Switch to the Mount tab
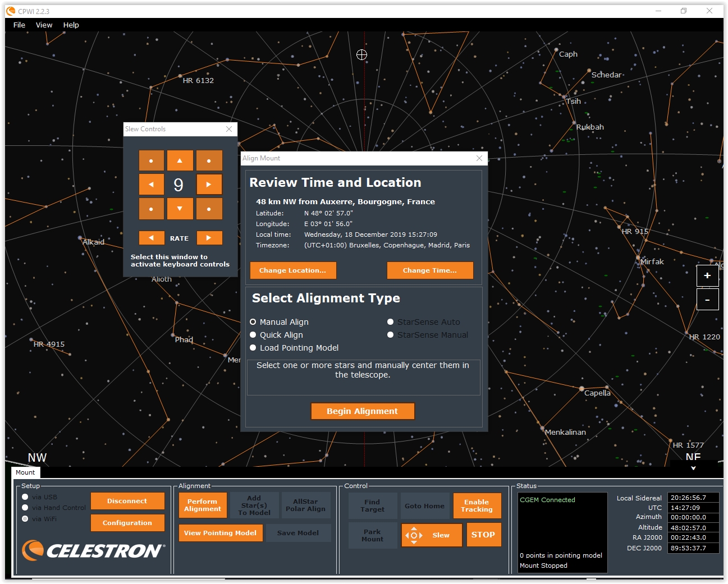This screenshot has width=728, height=584. 25,472
